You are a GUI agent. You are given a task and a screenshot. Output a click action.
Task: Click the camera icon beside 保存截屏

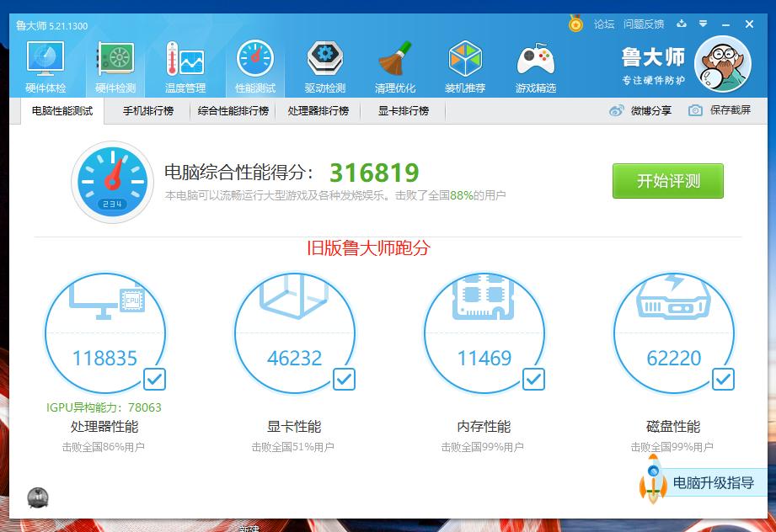coord(694,110)
